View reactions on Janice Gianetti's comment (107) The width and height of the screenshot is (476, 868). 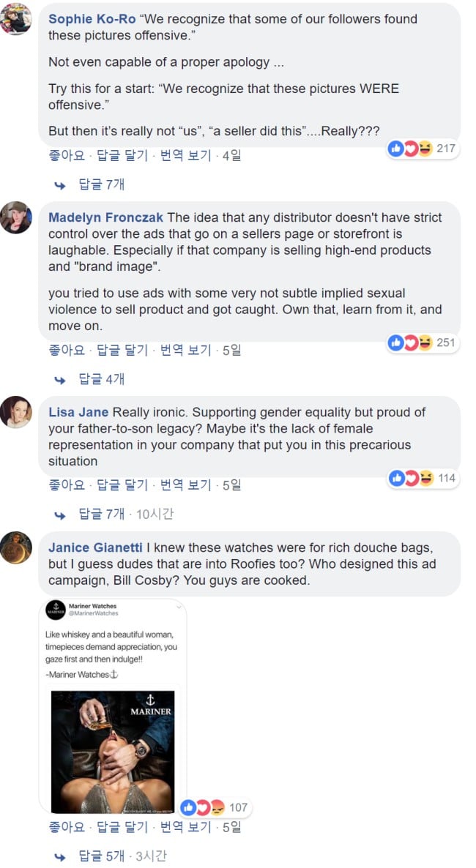pyautogui.click(x=215, y=807)
